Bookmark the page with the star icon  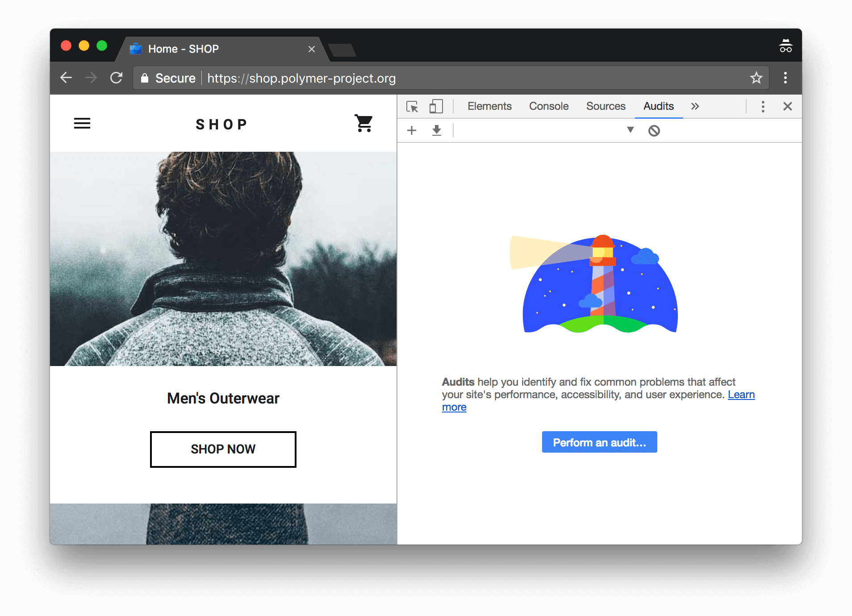[756, 78]
